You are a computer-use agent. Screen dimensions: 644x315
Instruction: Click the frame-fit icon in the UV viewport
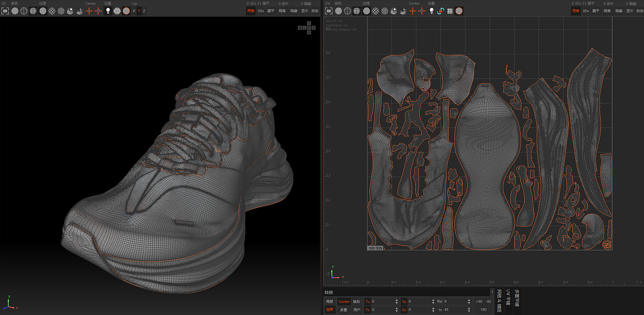tap(329, 11)
